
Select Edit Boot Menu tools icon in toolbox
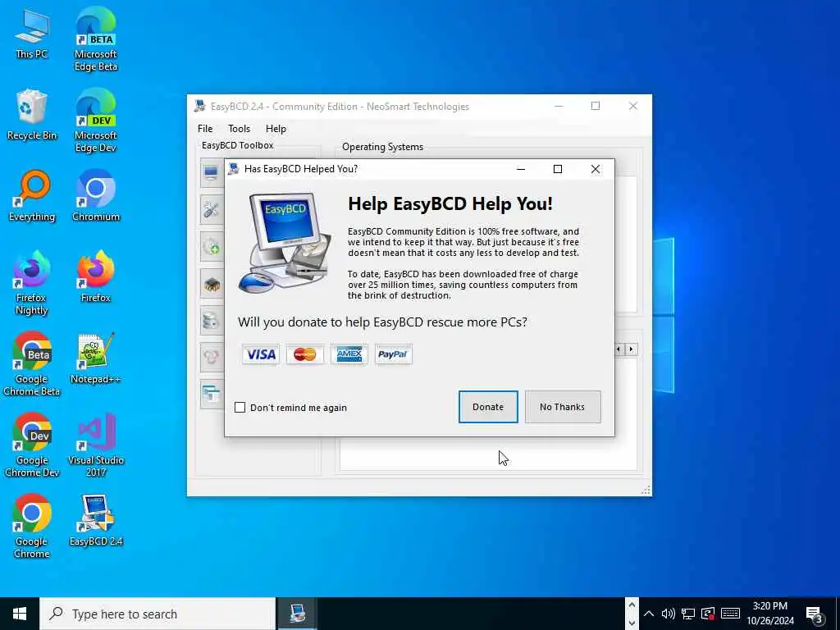212,209
